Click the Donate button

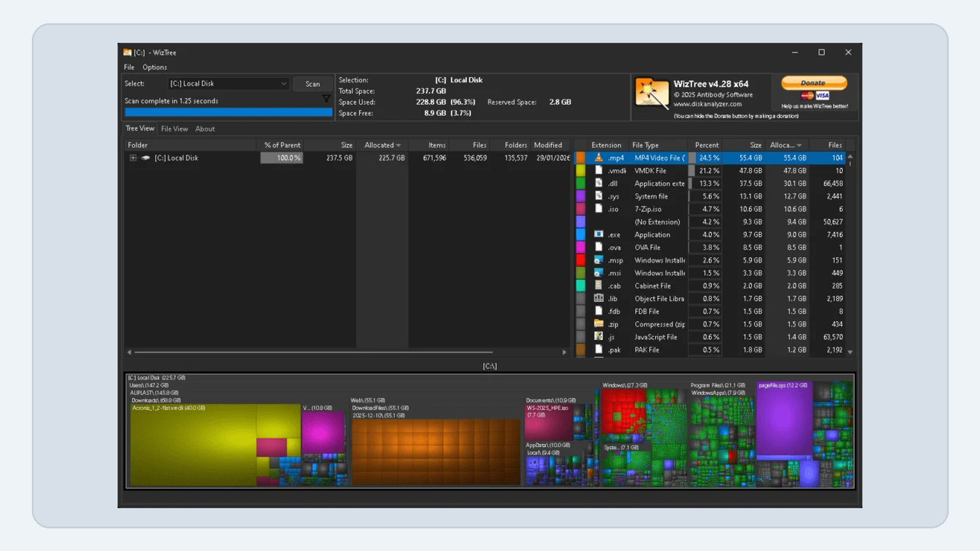(814, 83)
